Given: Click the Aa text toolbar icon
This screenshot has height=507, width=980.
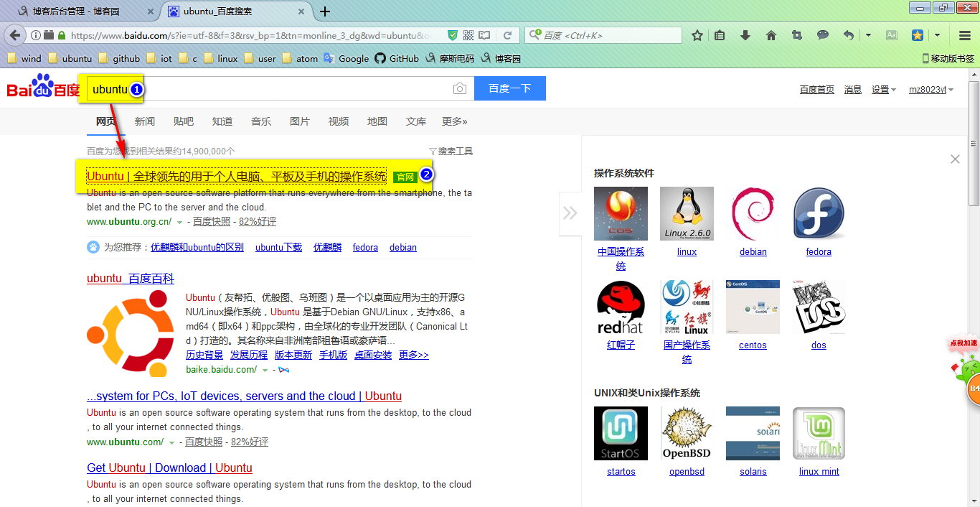Looking at the screenshot, I should 892,35.
